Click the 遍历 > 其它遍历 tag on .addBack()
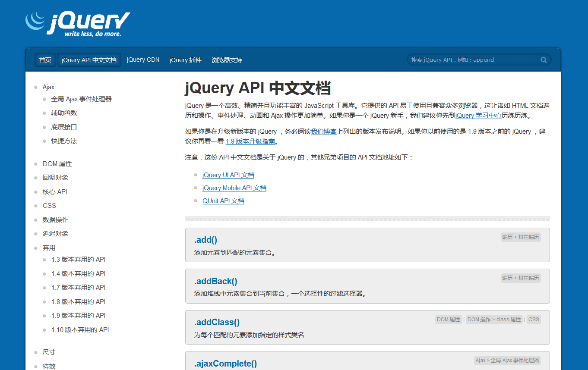This screenshot has width=588, height=370. click(521, 278)
